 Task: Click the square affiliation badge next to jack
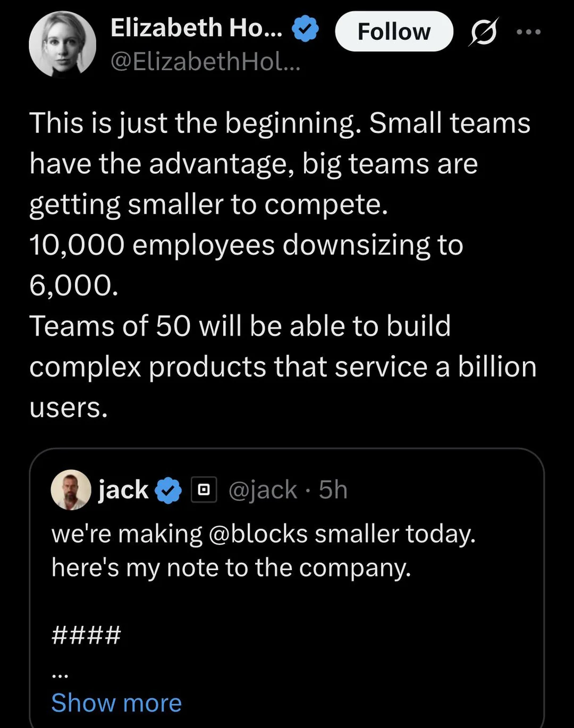(204, 490)
